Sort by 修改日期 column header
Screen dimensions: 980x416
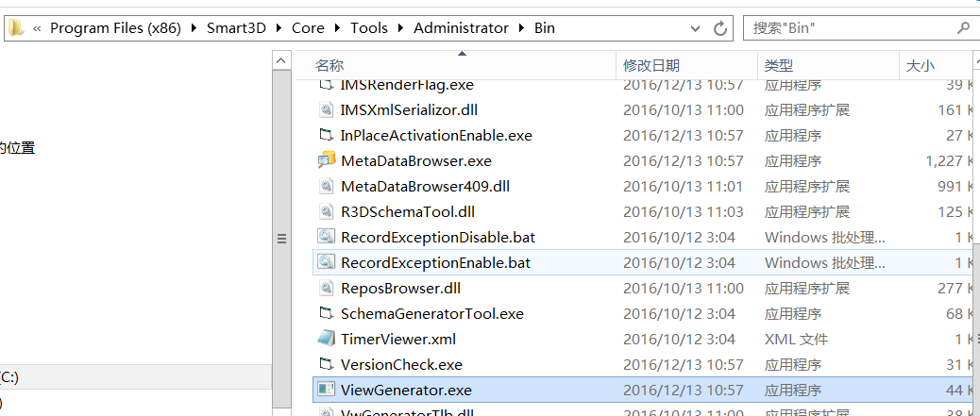[687, 65]
